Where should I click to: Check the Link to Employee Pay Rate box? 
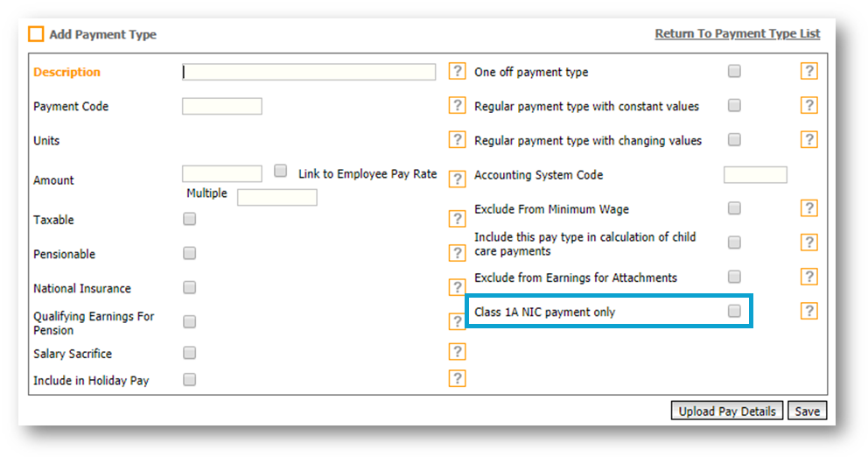tap(281, 172)
